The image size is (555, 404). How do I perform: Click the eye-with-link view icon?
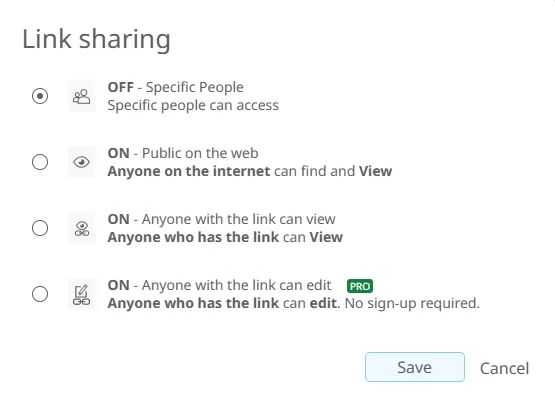[x=82, y=228]
